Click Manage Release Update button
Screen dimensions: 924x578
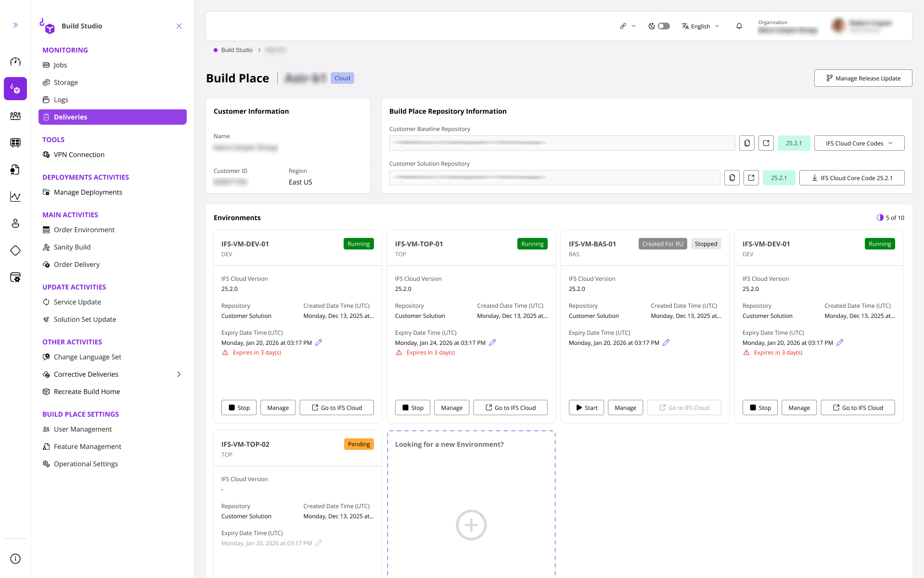863,78
